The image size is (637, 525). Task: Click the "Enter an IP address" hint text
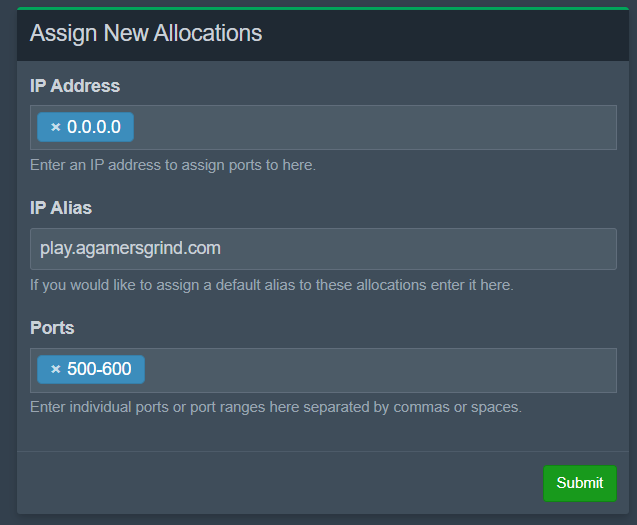pyautogui.click(x=173, y=165)
